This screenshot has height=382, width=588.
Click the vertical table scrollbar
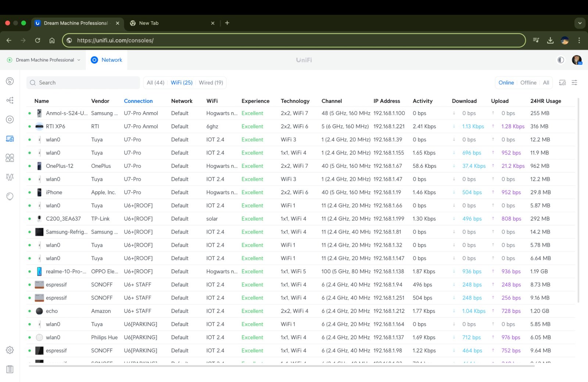578,200
